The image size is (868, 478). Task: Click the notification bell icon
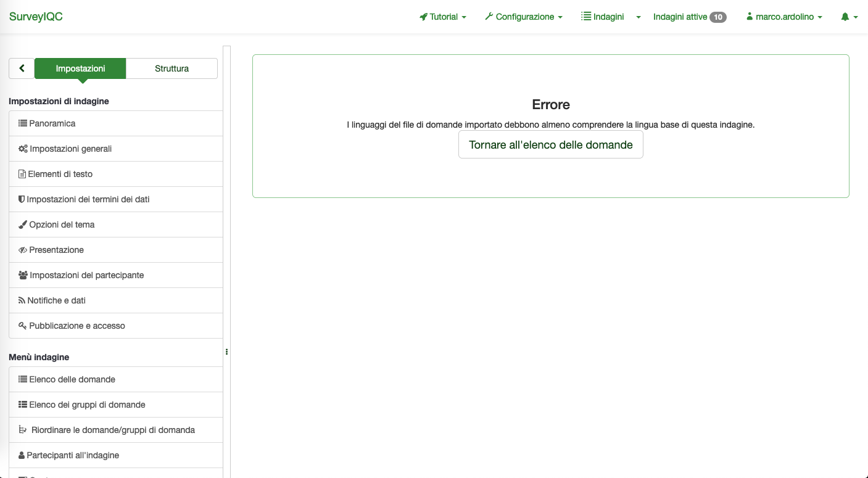coord(845,17)
